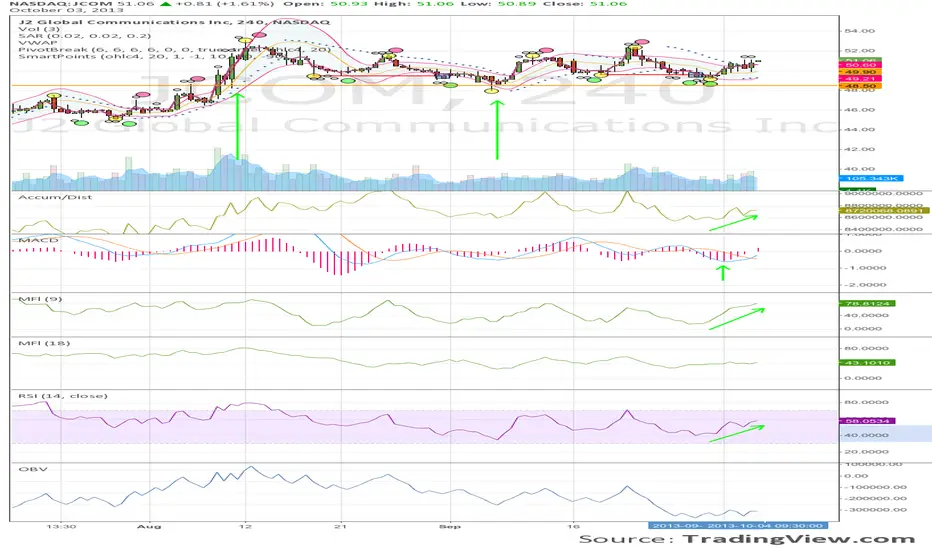Click the NASDAQ:JCOM symbol in the header

tap(61, 4)
